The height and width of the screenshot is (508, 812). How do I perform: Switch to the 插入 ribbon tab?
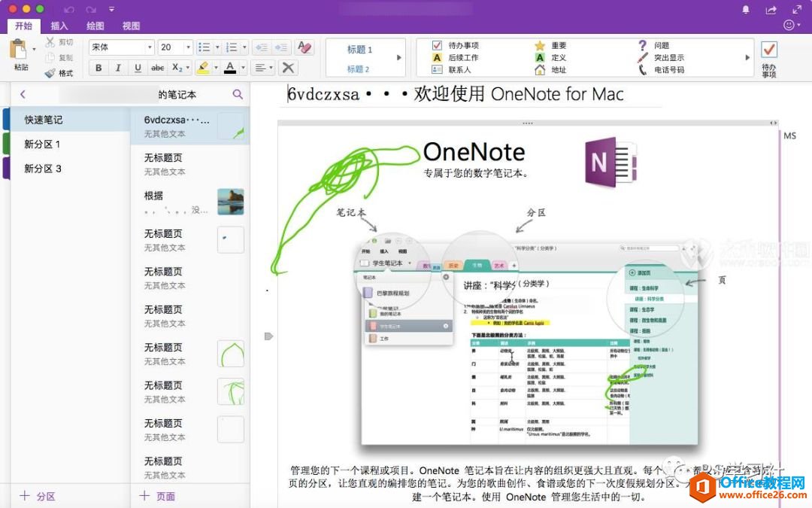59,26
